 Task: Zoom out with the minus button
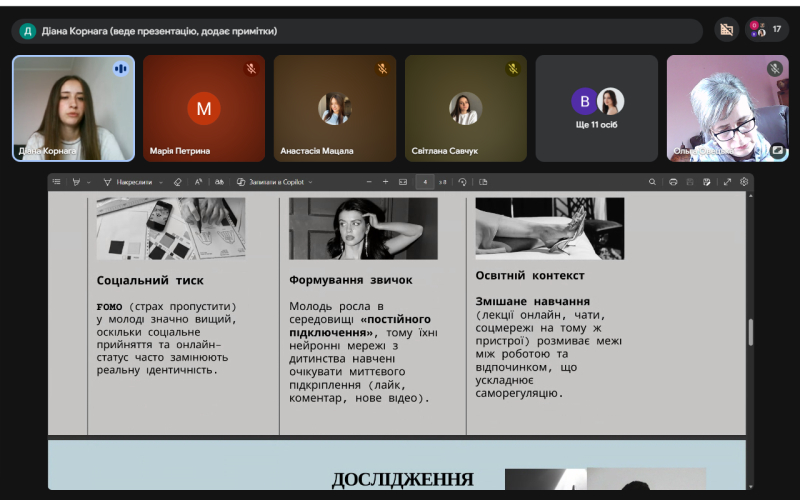369,182
